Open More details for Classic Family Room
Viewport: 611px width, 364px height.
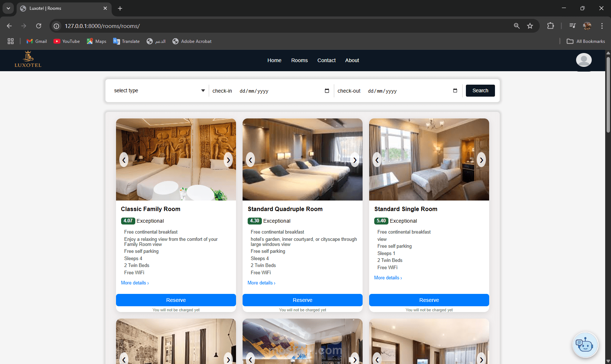pos(135,283)
